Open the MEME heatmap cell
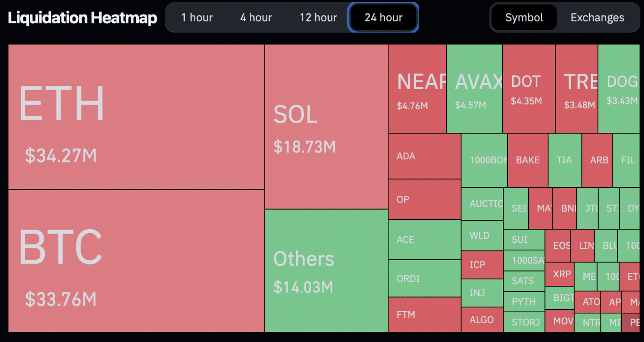 [x=586, y=276]
